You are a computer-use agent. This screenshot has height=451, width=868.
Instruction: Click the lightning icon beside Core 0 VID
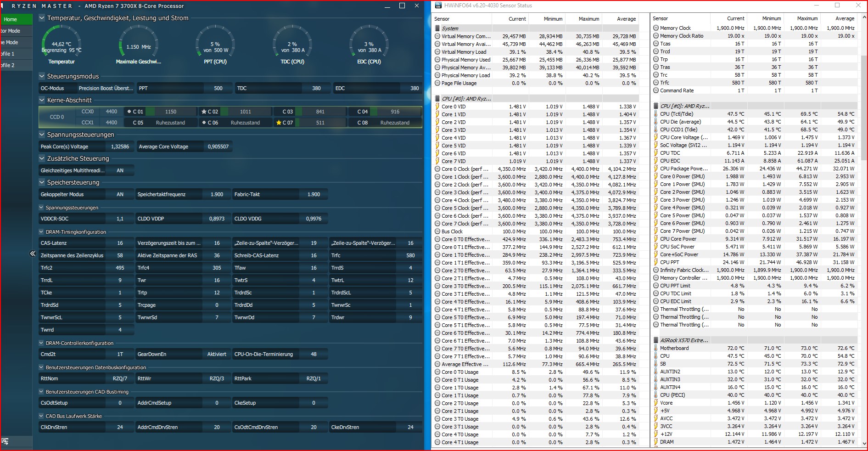pyautogui.click(x=437, y=107)
